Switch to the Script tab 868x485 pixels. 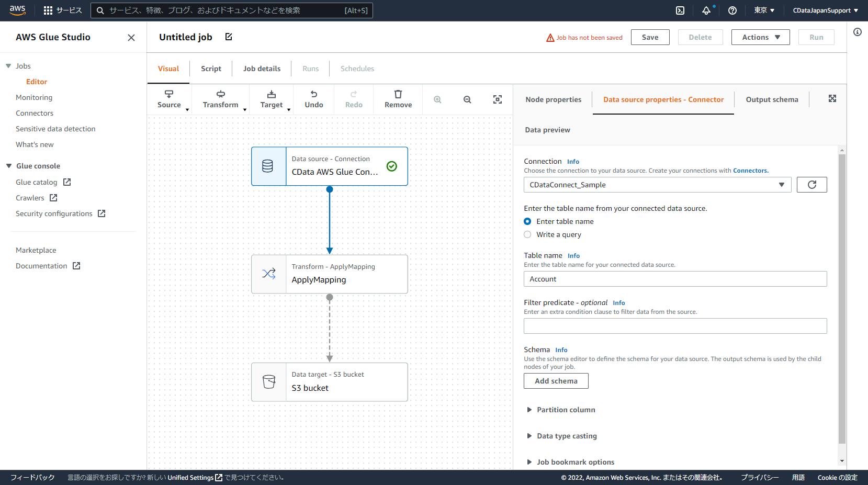(x=211, y=69)
